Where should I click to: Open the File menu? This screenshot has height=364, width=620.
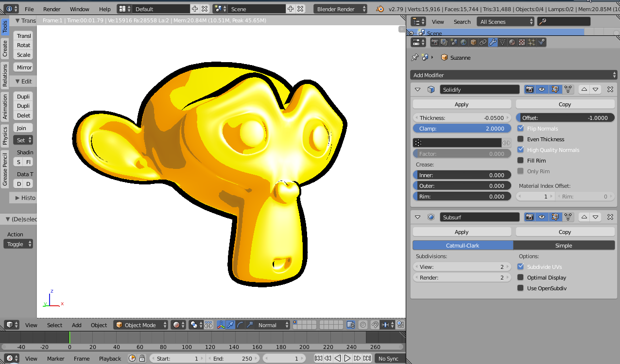pos(29,9)
